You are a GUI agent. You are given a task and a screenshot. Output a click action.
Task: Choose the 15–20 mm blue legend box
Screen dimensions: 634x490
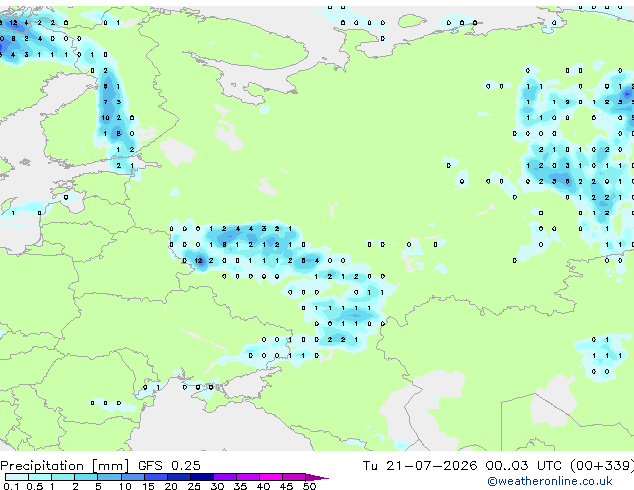(155, 477)
